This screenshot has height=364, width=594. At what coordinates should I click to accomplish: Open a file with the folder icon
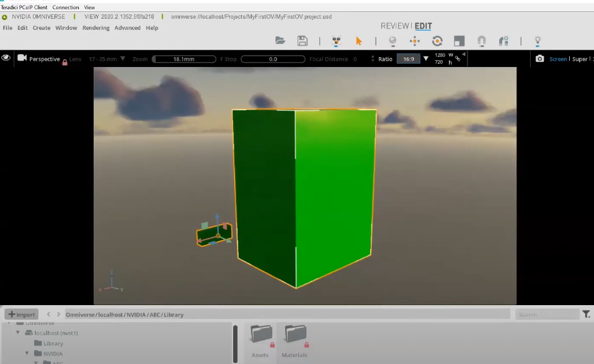(280, 40)
